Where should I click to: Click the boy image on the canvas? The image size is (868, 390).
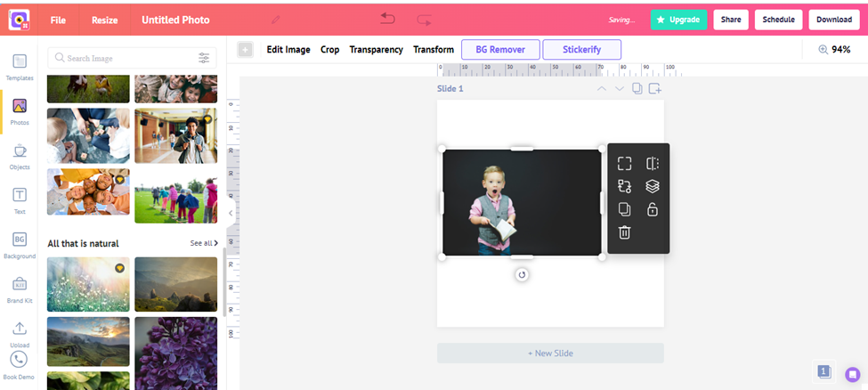522,202
